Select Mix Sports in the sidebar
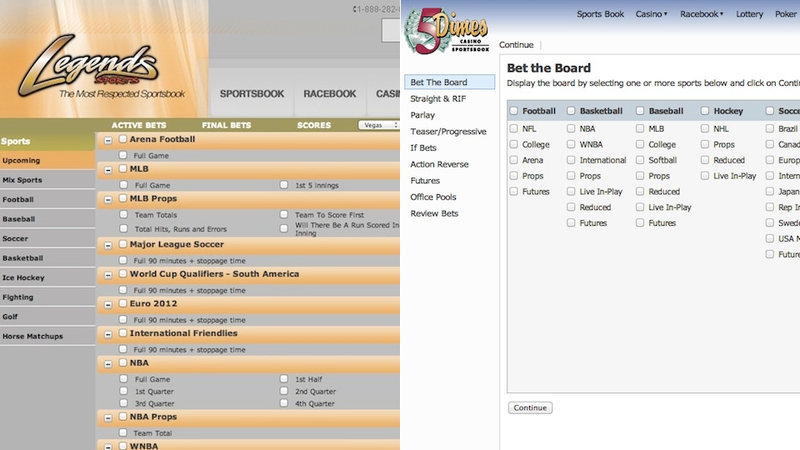The image size is (800, 450). click(x=47, y=180)
